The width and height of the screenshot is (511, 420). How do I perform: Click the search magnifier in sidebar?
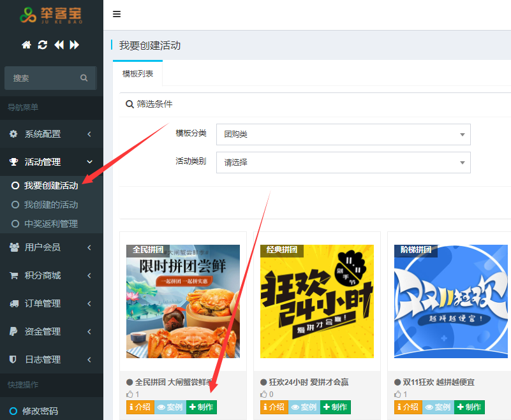click(84, 78)
